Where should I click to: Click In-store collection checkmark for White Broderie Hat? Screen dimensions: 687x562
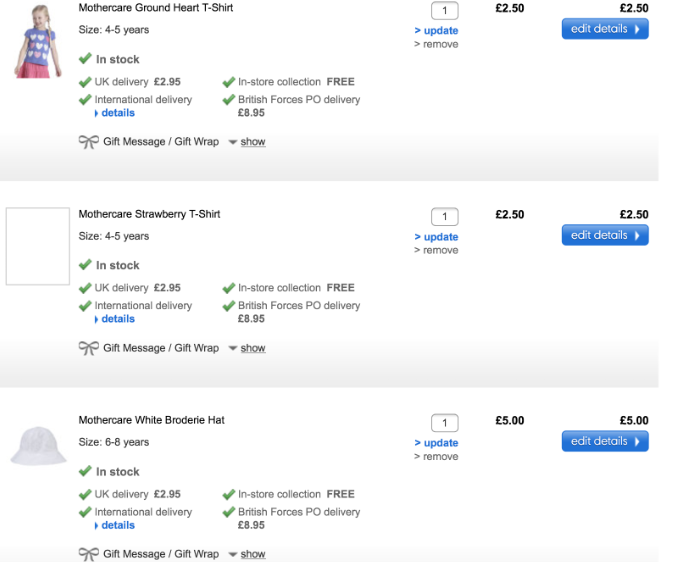click(x=228, y=494)
